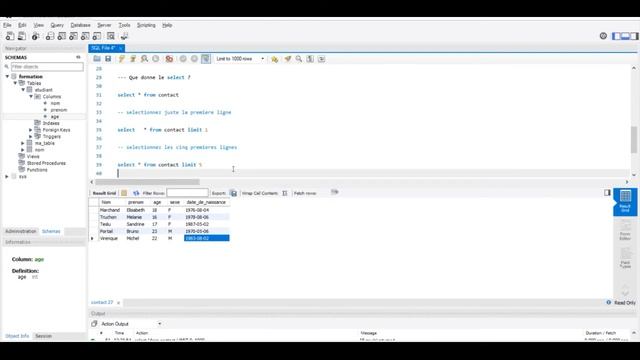
Task: Collapse the Columns node
Action: (x=31, y=97)
